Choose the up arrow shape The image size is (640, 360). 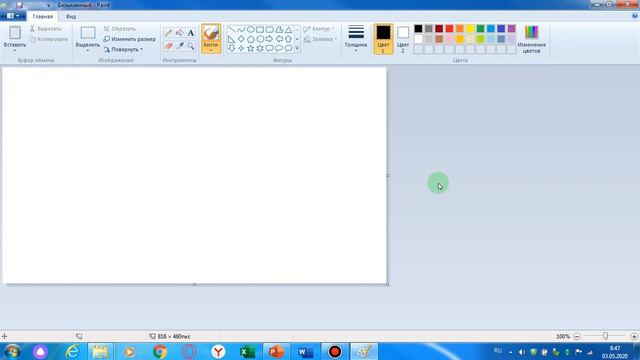click(289, 39)
